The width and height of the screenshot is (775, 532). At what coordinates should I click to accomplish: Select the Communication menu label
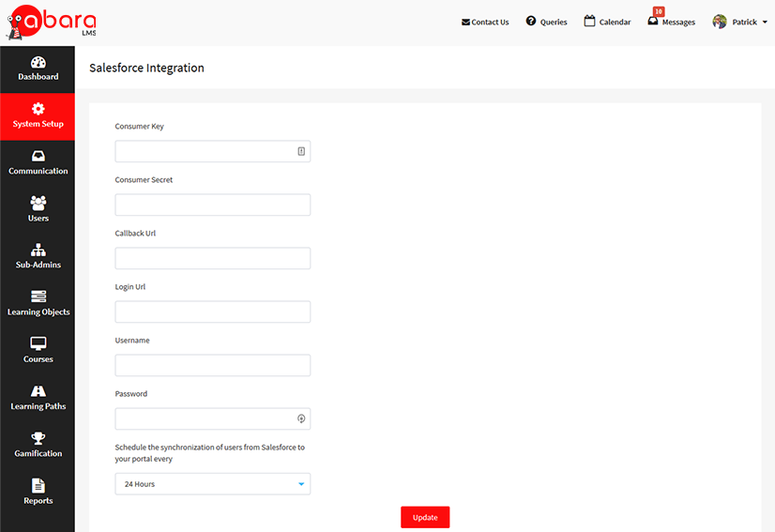(38, 171)
